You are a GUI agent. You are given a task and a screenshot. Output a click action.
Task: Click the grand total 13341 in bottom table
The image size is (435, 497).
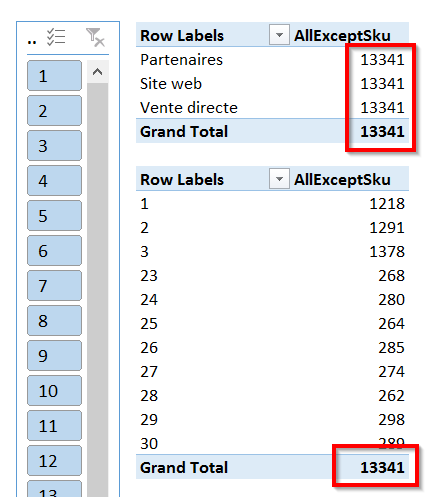tap(382, 468)
